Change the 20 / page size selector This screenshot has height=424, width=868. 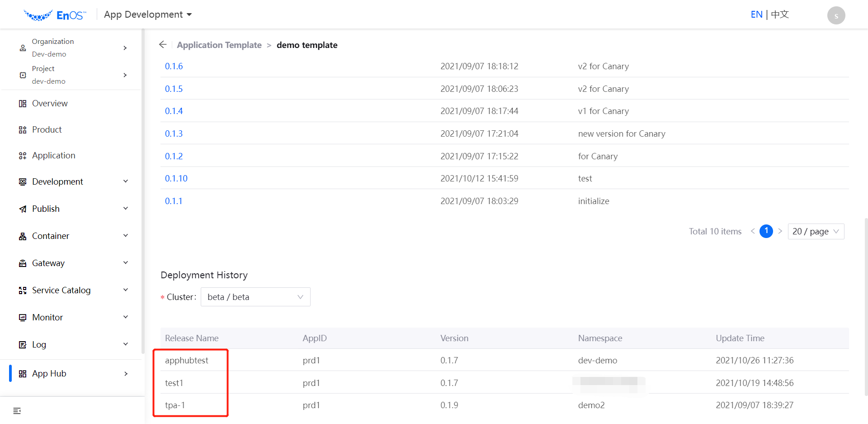816,231
